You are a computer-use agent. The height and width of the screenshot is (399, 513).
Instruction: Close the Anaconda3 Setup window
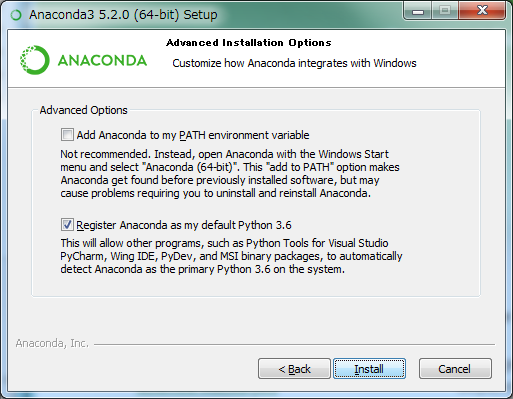(x=482, y=11)
